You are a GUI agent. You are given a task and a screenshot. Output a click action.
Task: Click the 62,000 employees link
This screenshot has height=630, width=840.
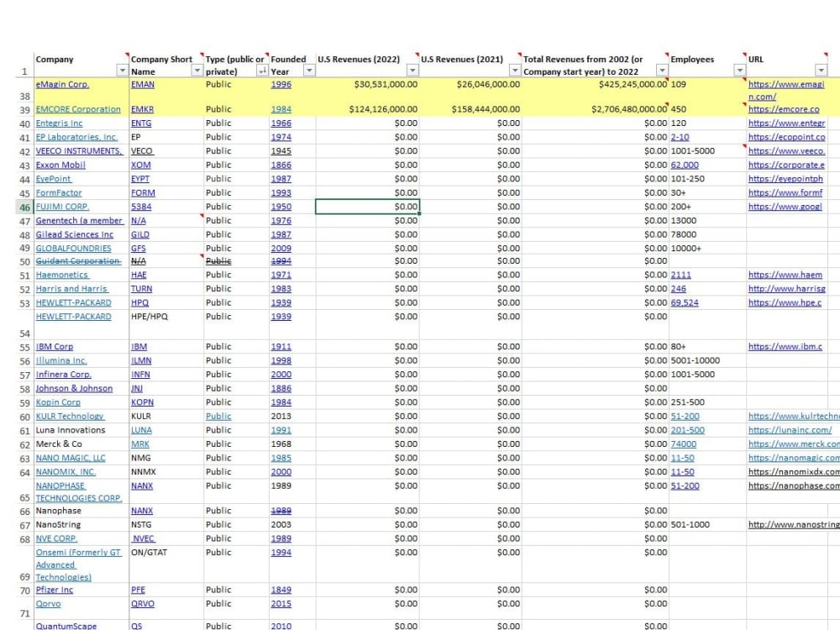(685, 165)
